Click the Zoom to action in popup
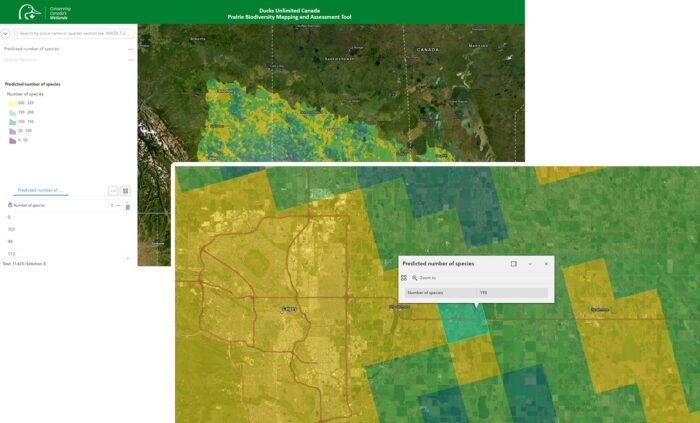Viewport: 700px width, 423px height. click(427, 277)
